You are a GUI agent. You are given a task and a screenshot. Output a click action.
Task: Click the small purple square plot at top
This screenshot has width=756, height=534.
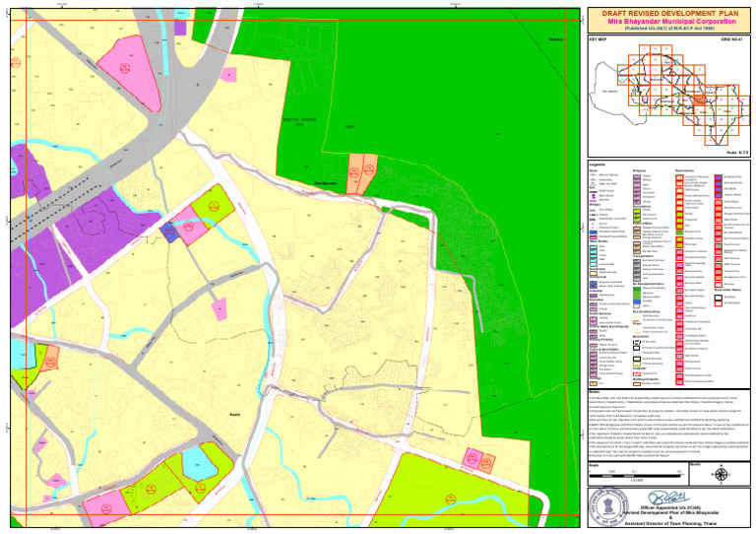[x=180, y=27]
